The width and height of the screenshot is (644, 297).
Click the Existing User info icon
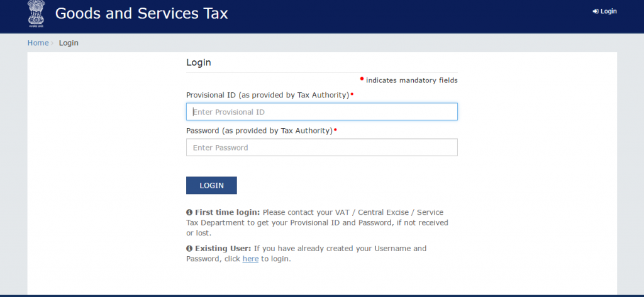189,249
